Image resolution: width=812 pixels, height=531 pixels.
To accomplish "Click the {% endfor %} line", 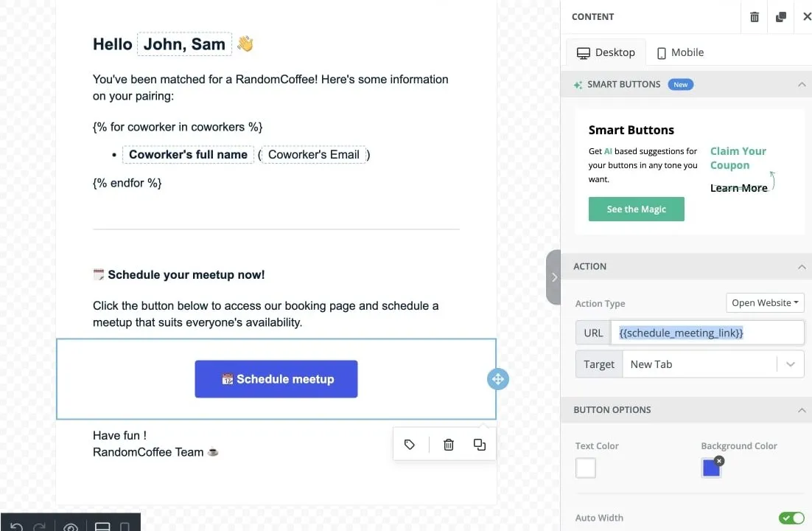I will pos(127,183).
